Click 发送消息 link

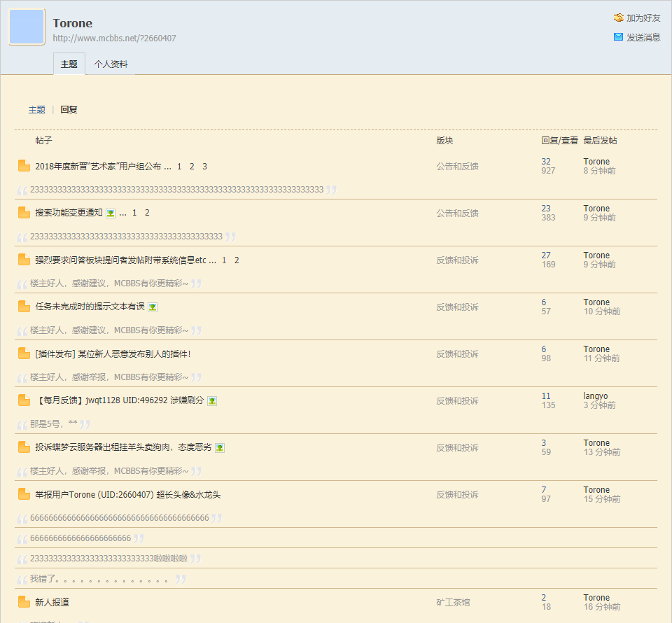tap(643, 37)
